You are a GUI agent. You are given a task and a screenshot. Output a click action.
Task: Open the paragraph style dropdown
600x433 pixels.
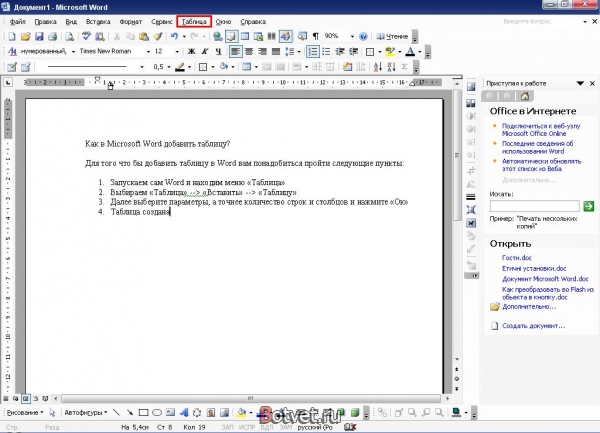pos(73,51)
